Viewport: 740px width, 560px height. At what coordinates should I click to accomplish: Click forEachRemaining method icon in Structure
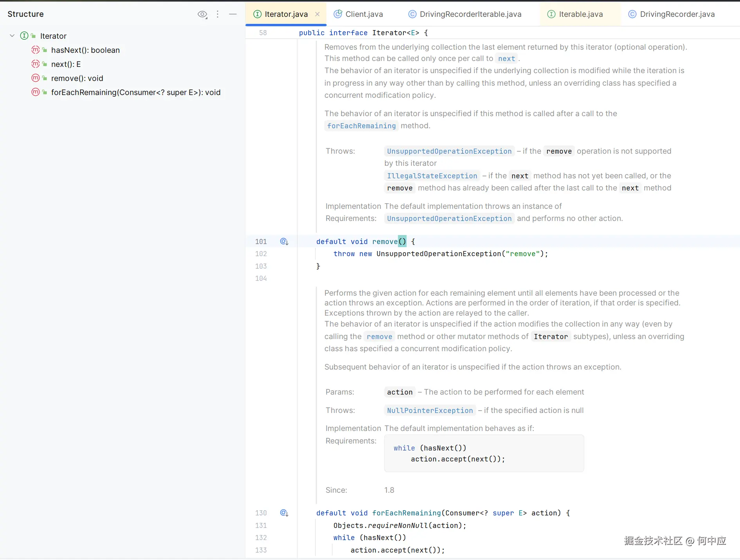click(36, 92)
